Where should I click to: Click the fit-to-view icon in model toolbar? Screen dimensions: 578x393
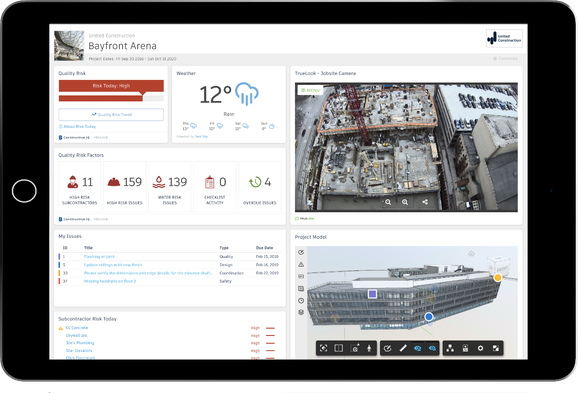coord(323,348)
